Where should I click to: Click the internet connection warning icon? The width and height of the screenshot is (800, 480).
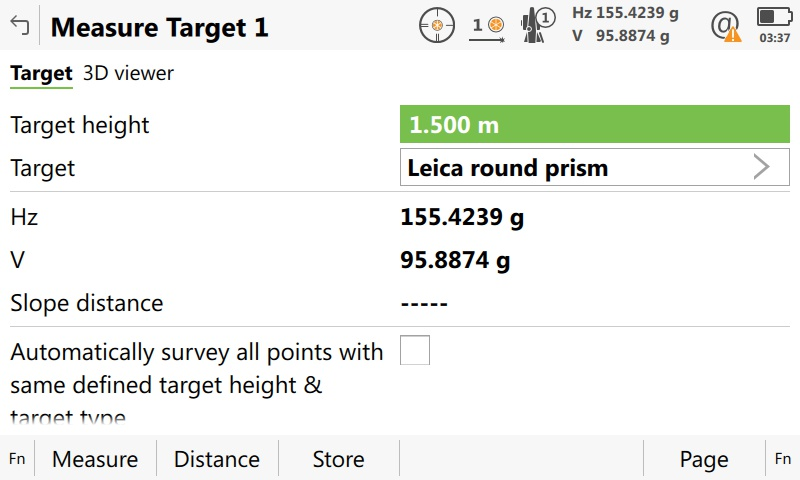(726, 26)
